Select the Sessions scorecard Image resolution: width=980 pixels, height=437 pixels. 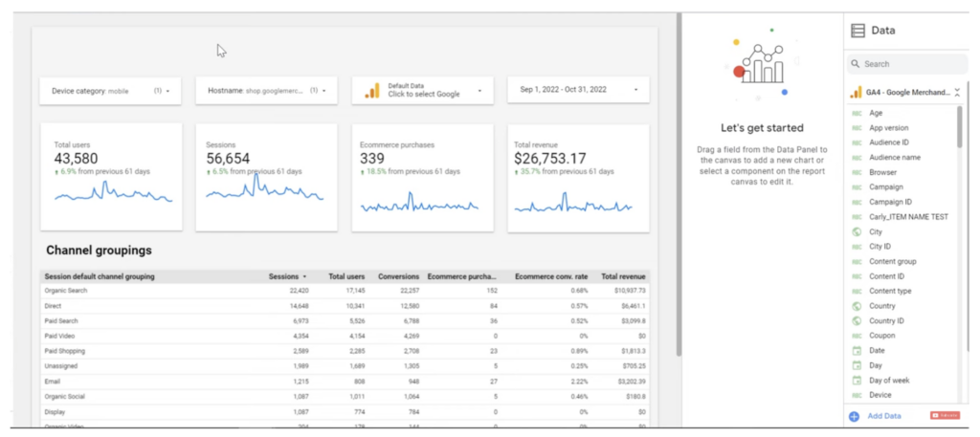point(267,177)
